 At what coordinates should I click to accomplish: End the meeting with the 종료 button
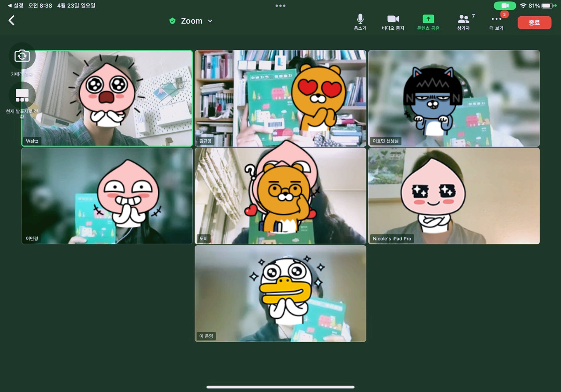click(x=534, y=22)
